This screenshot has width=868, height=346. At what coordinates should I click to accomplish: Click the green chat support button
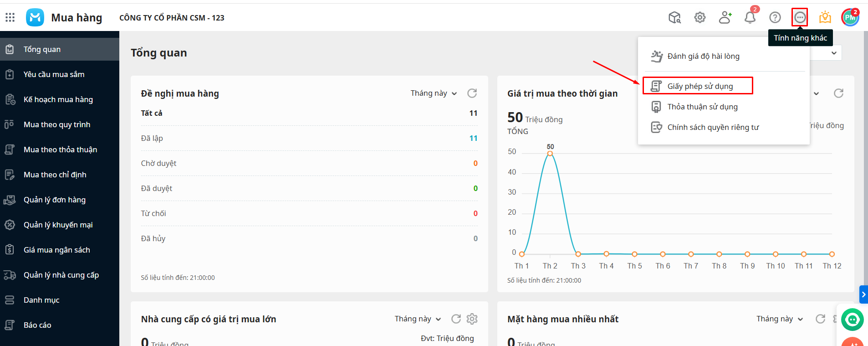[x=852, y=320]
